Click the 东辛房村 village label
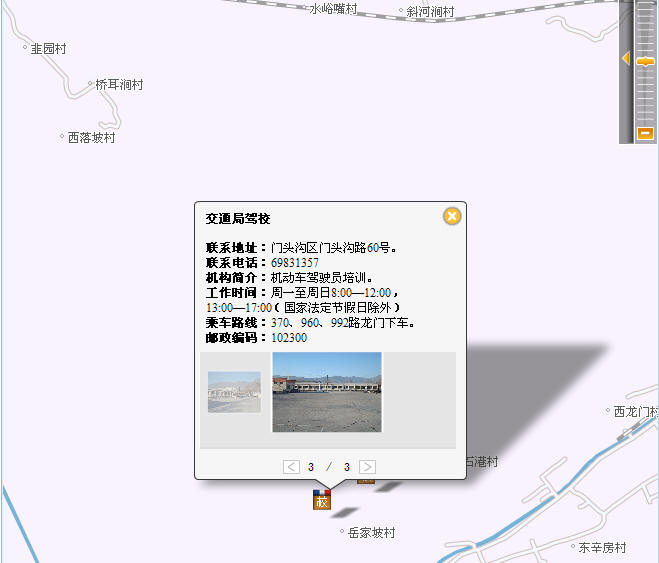This screenshot has width=659, height=563. coord(602,547)
